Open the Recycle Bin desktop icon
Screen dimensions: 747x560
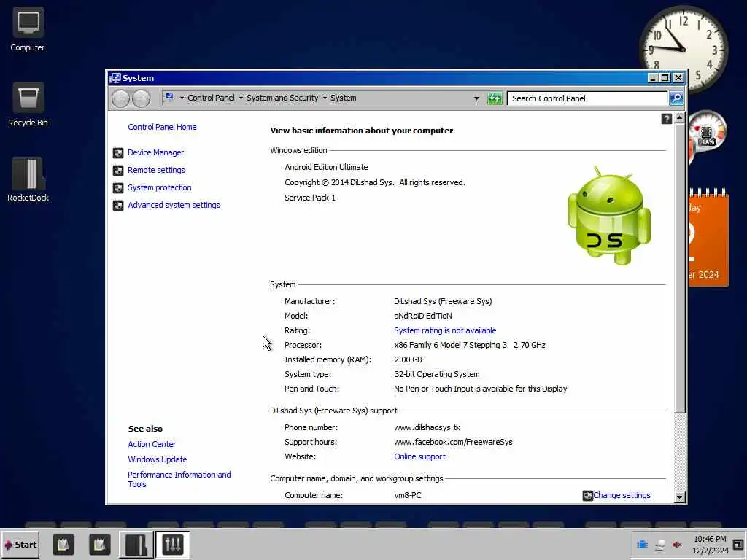click(28, 105)
